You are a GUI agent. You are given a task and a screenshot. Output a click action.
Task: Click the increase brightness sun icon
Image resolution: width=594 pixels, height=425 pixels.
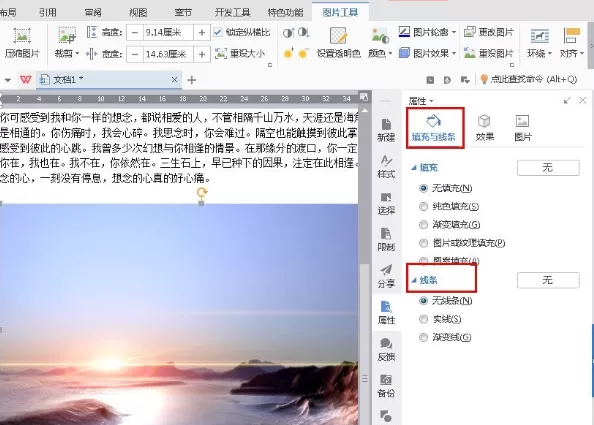coord(288,54)
